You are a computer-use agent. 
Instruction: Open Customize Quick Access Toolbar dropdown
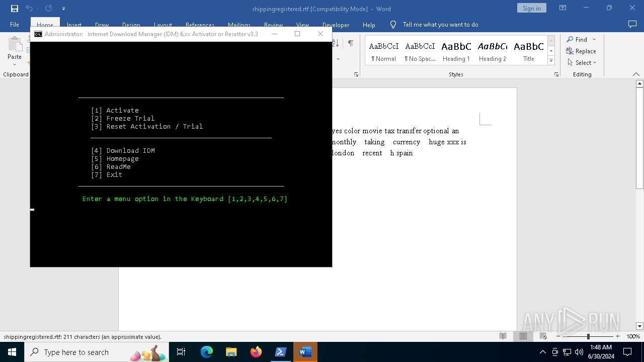click(63, 9)
